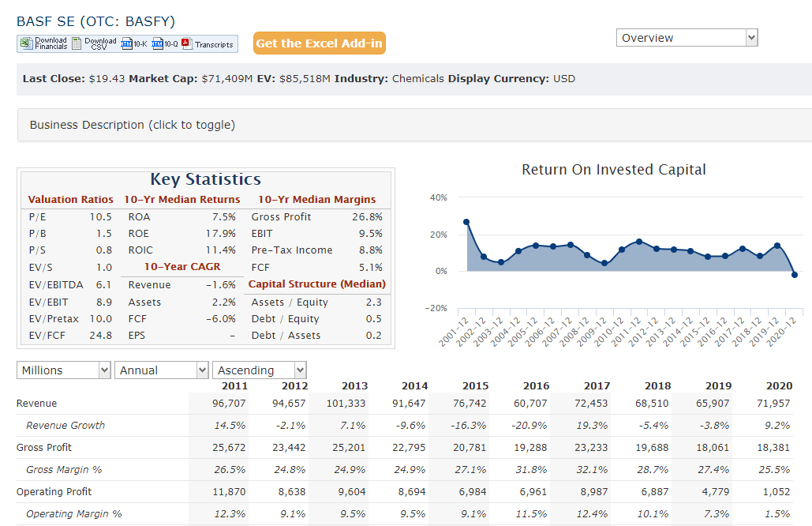Click the Operating Margin % row label
The width and height of the screenshot is (812, 526).
[x=74, y=513]
